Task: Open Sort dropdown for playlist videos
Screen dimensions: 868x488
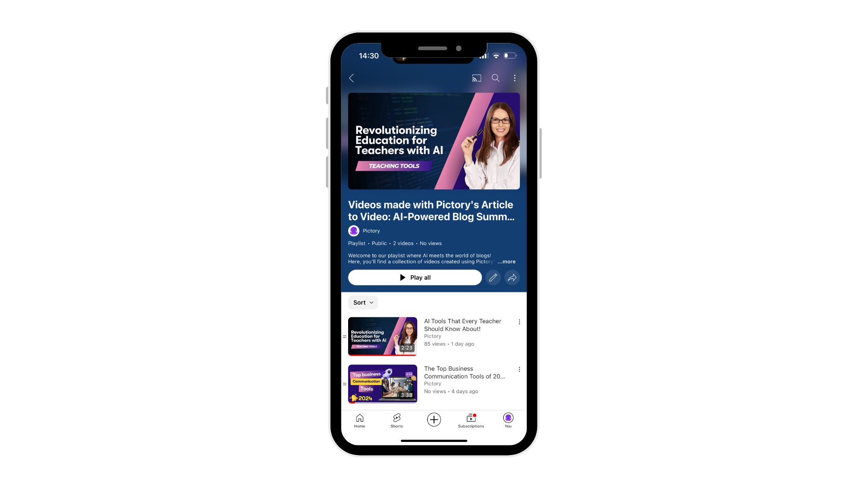Action: [363, 302]
